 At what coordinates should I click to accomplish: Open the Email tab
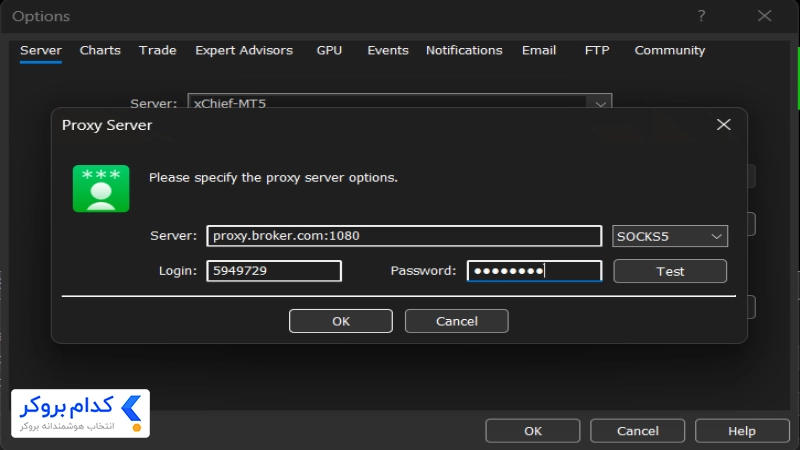tap(539, 51)
